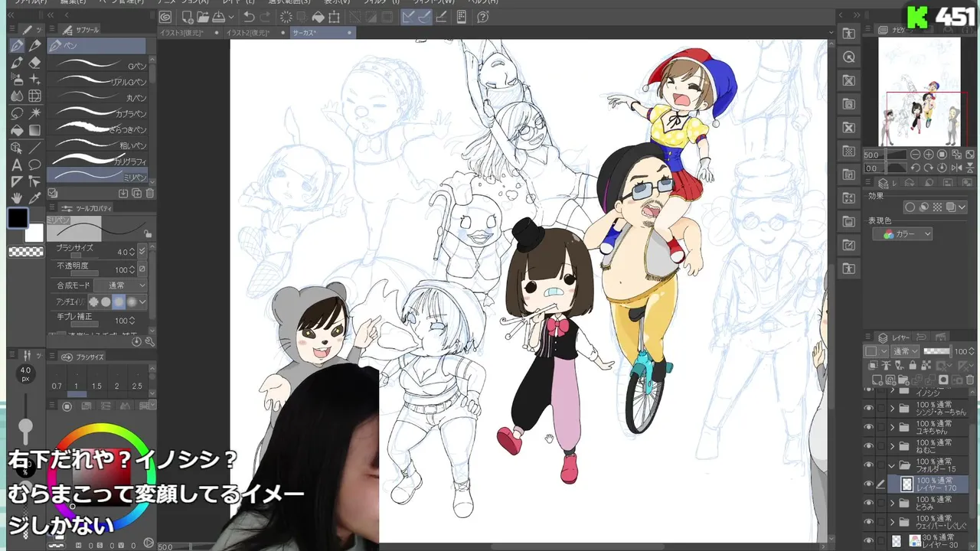Open the レイヤー panel tab
The width and height of the screenshot is (980, 551).
coord(891,337)
